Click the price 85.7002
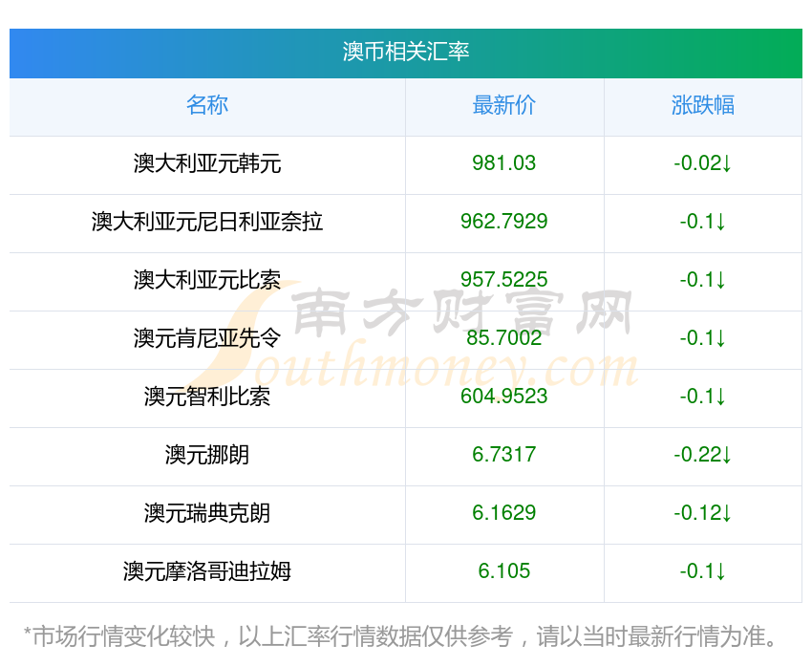This screenshot has height=666, width=812. pos(503,338)
